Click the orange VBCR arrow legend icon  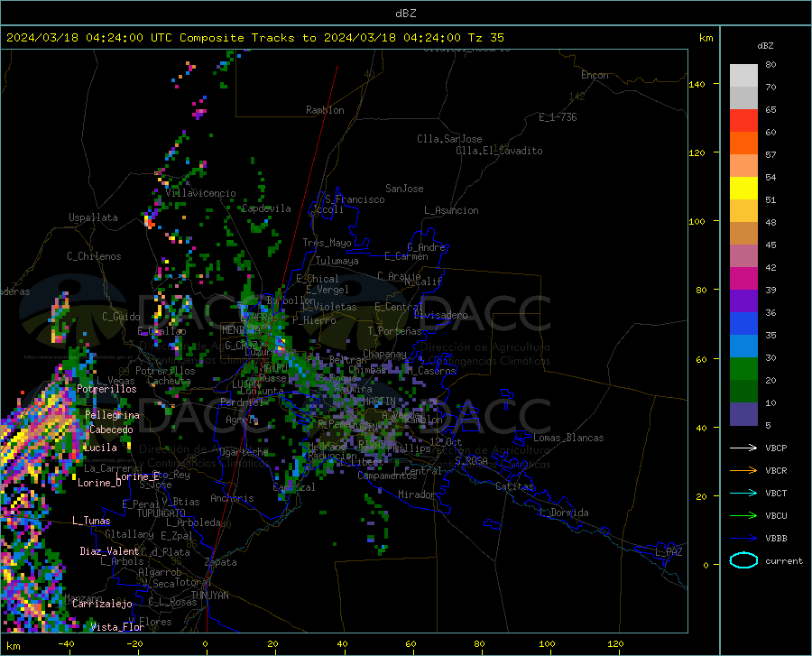[x=743, y=470]
